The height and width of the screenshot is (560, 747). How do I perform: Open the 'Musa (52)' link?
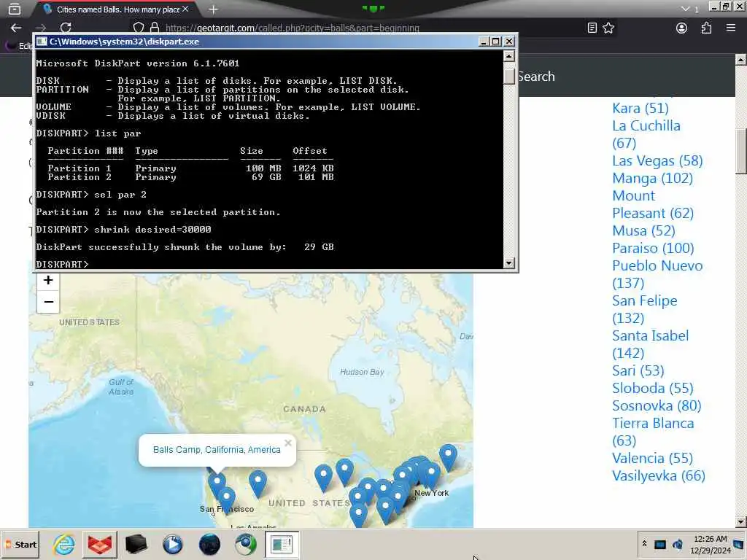coord(643,230)
